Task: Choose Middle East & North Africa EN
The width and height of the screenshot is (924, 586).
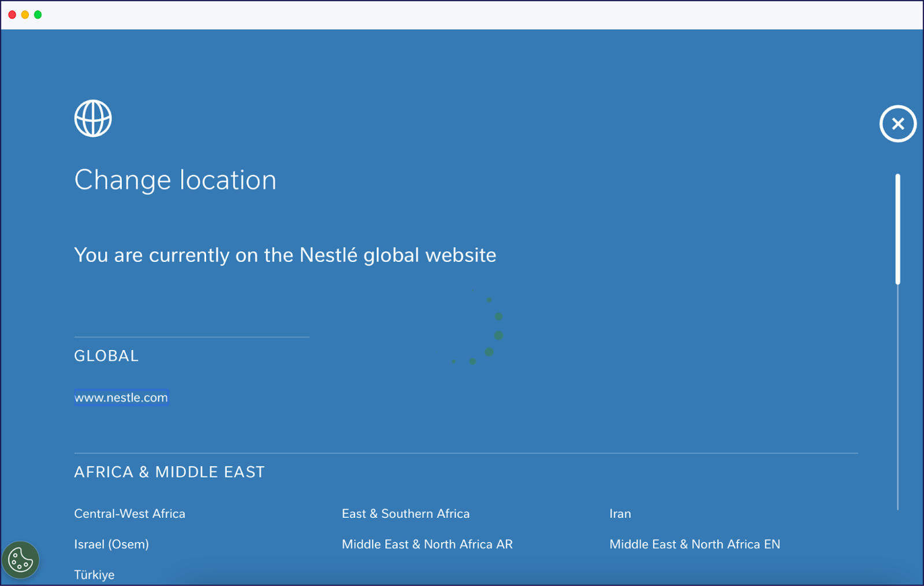Action: (x=695, y=544)
